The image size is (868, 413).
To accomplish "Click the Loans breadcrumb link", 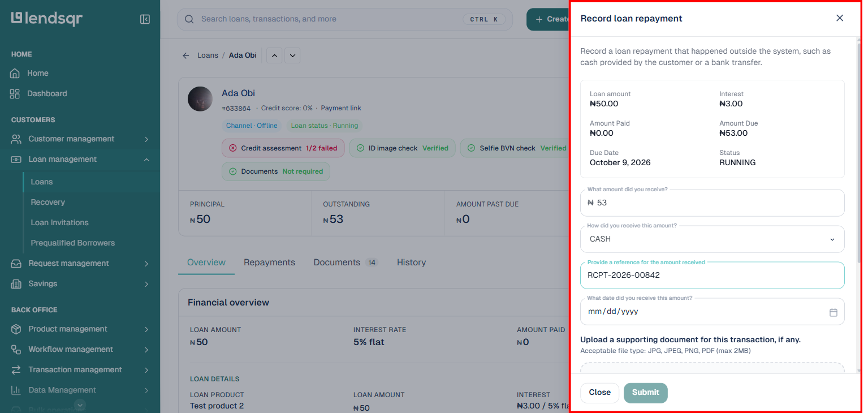I will click(208, 55).
